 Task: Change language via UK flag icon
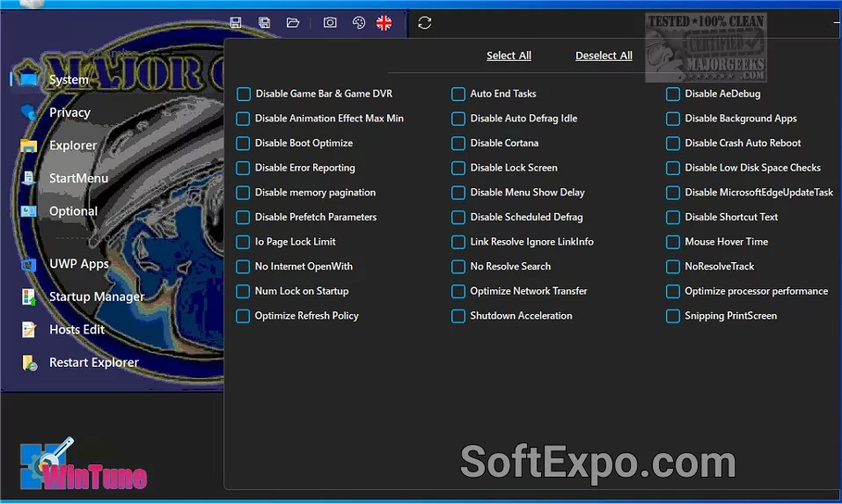coord(384,23)
